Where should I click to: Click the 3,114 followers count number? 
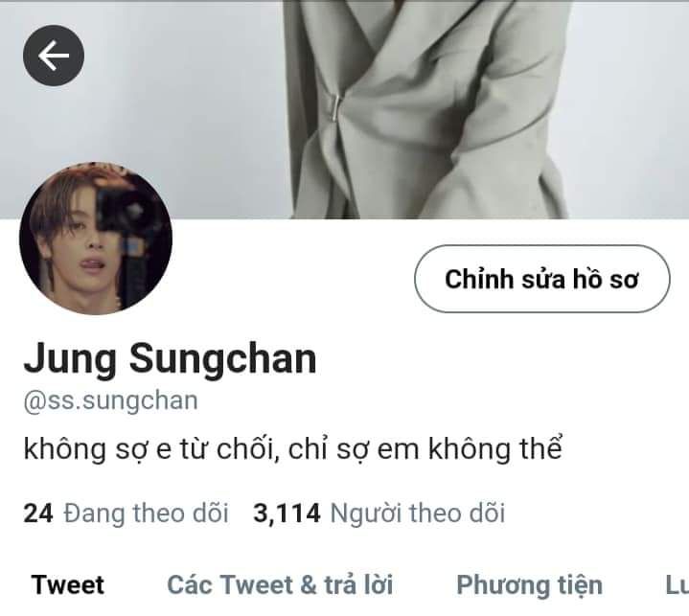pyautogui.click(x=287, y=513)
